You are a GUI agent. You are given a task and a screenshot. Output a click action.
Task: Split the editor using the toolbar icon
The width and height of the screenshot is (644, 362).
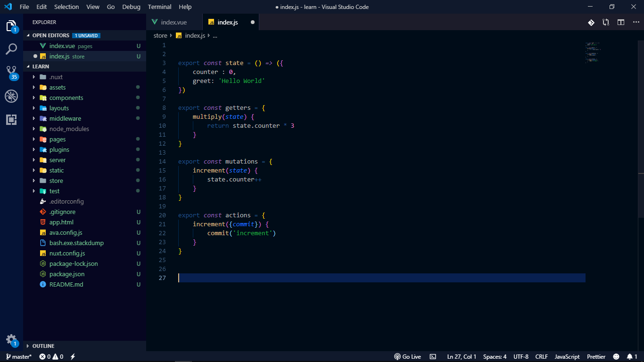click(620, 22)
